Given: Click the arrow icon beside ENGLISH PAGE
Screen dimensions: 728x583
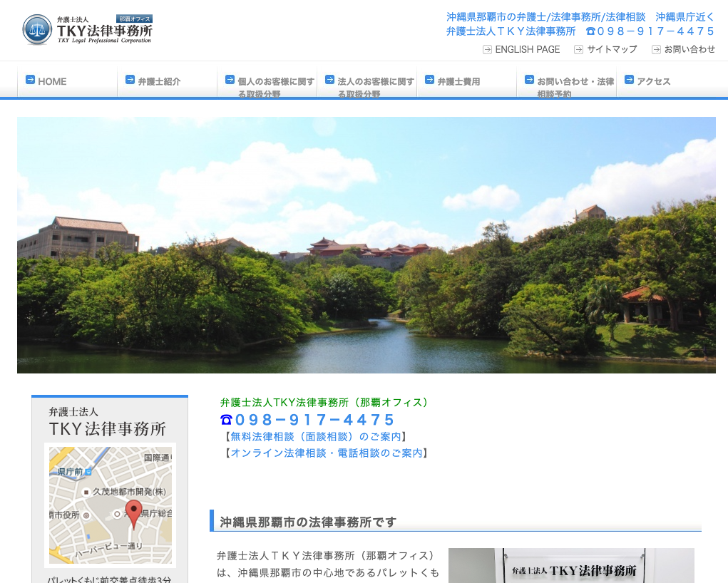Looking at the screenshot, I should tap(487, 49).
